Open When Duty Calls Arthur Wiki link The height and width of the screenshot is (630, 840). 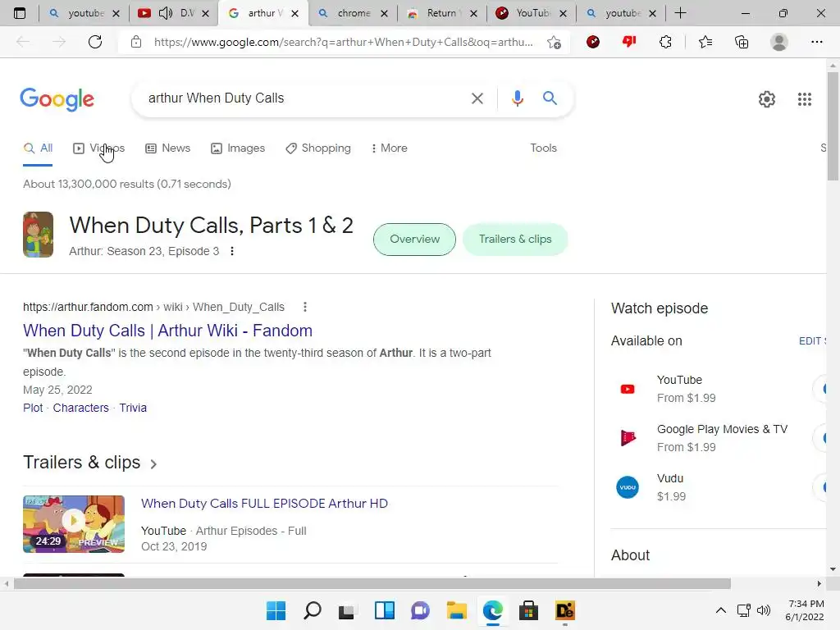167,331
